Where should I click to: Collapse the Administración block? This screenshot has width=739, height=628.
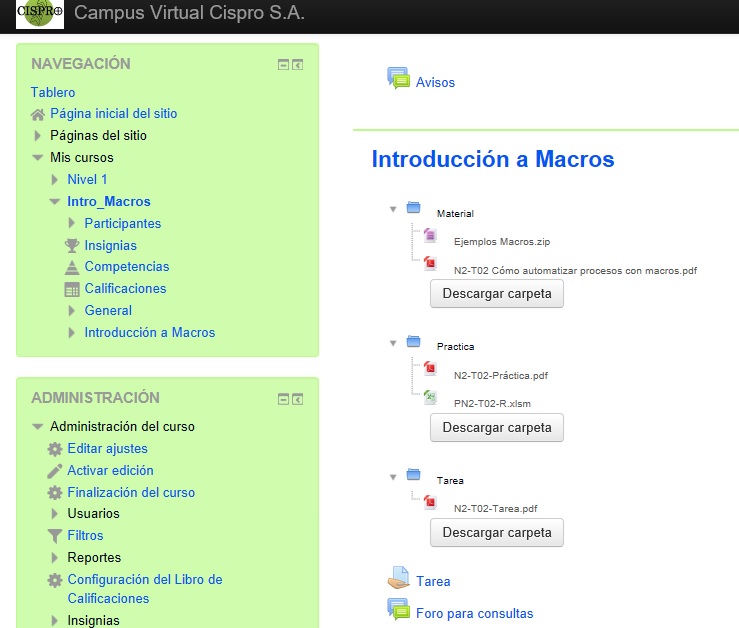coord(283,399)
